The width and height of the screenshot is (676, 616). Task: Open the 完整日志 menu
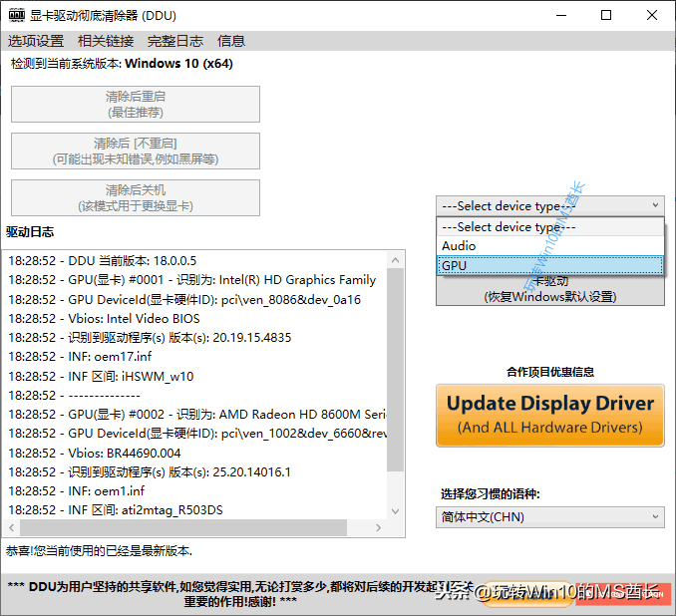(x=175, y=41)
